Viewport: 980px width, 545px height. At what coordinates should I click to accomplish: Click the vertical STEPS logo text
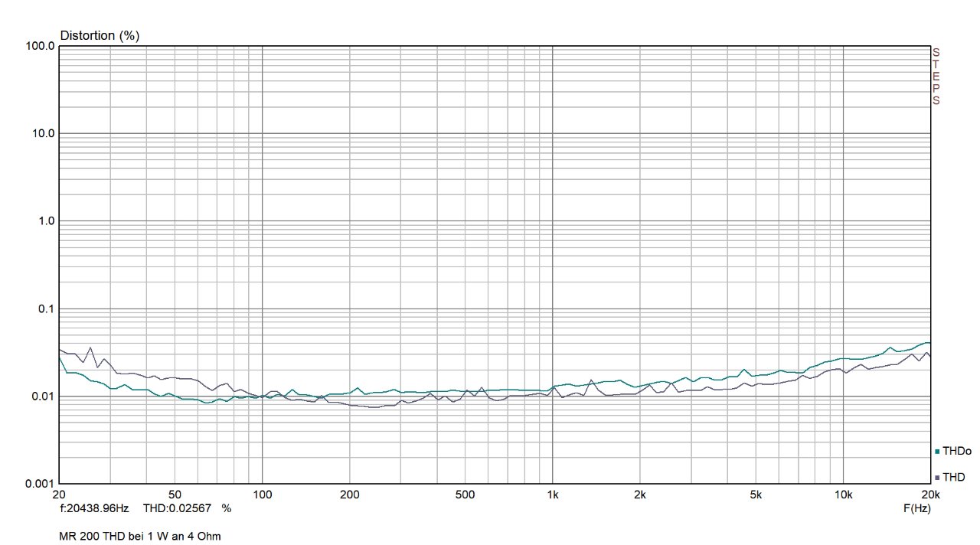pyautogui.click(x=936, y=77)
